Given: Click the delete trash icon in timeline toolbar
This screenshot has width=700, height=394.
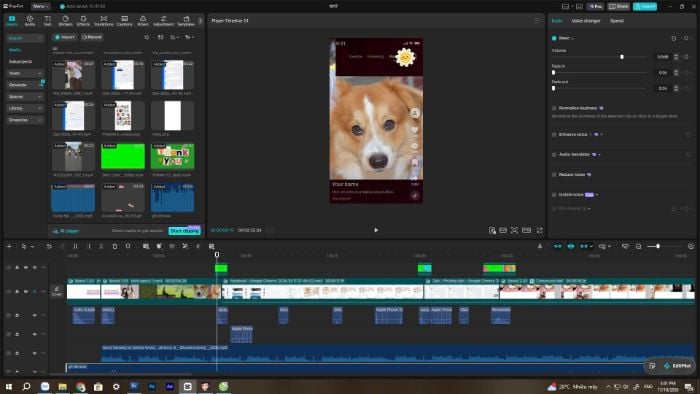Looking at the screenshot, I should click(x=115, y=246).
